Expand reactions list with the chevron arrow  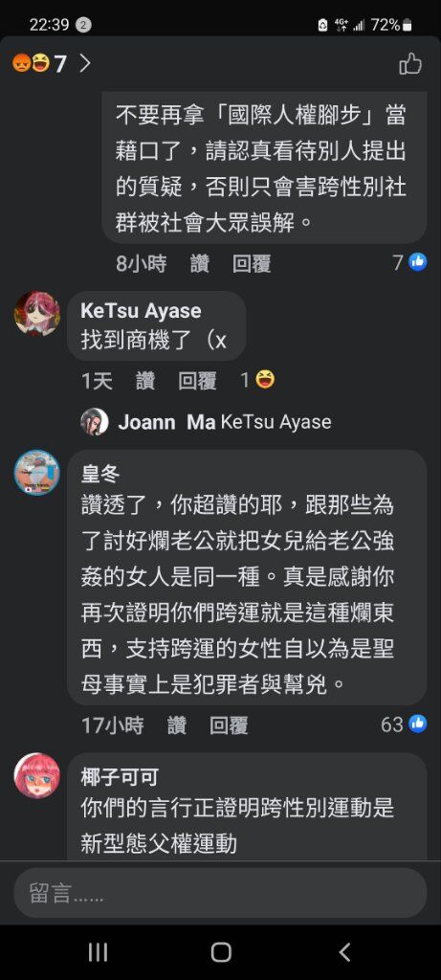tap(85, 64)
